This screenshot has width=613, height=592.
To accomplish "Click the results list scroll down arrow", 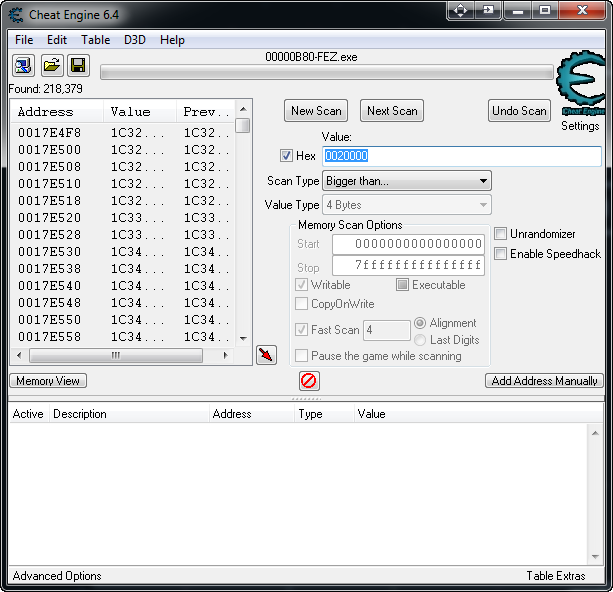I will tap(243, 339).
